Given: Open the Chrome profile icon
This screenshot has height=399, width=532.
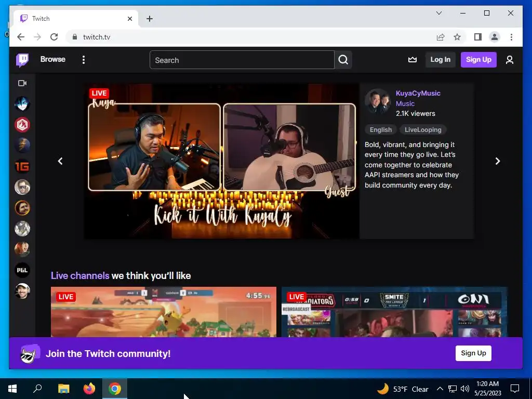Looking at the screenshot, I should click(x=495, y=37).
